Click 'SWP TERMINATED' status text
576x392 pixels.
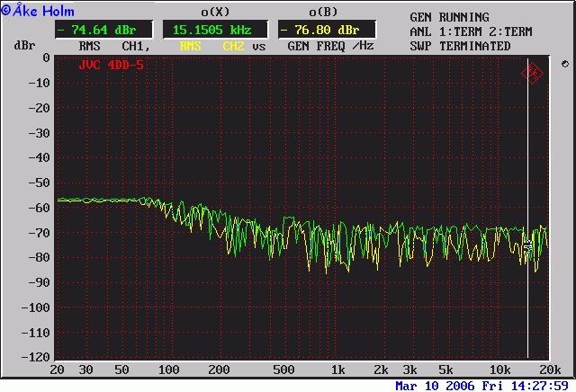click(x=460, y=46)
